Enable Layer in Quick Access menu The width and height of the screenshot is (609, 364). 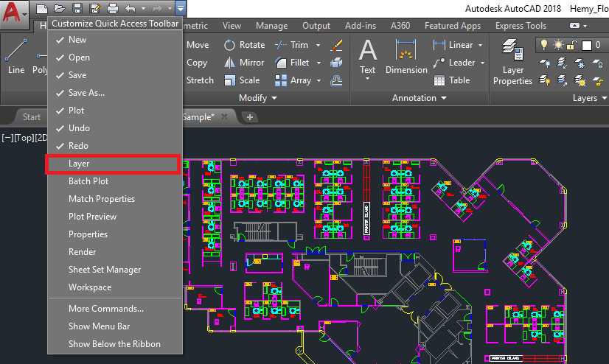point(79,164)
